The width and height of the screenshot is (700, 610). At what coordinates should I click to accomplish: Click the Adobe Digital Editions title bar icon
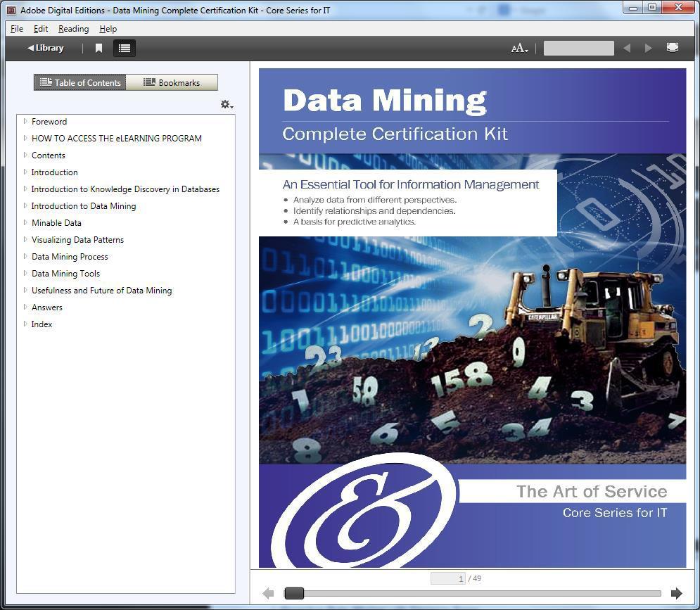[x=11, y=10]
